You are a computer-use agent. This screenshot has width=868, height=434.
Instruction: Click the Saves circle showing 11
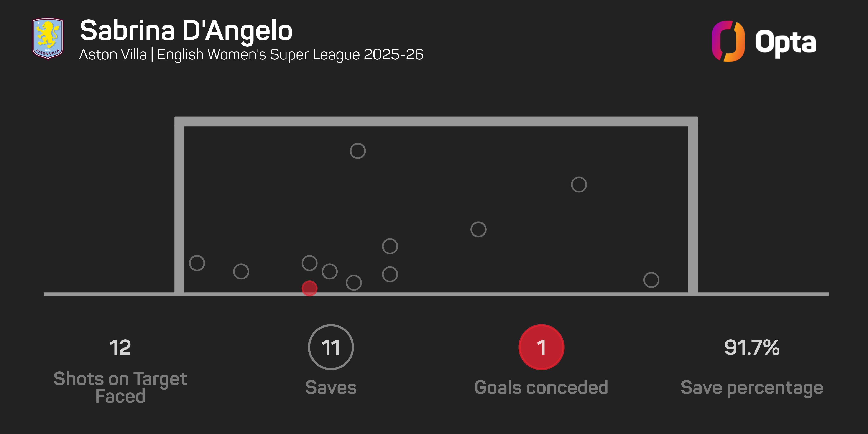pyautogui.click(x=330, y=347)
